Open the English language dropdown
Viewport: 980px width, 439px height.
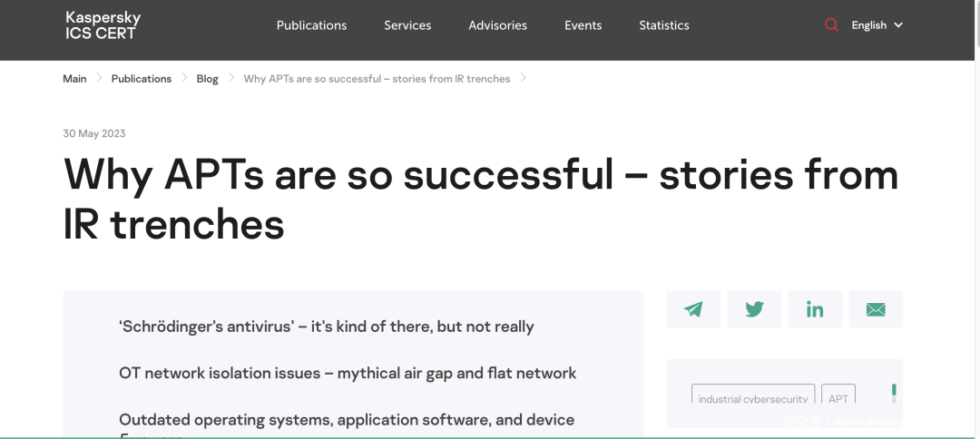[x=868, y=25]
